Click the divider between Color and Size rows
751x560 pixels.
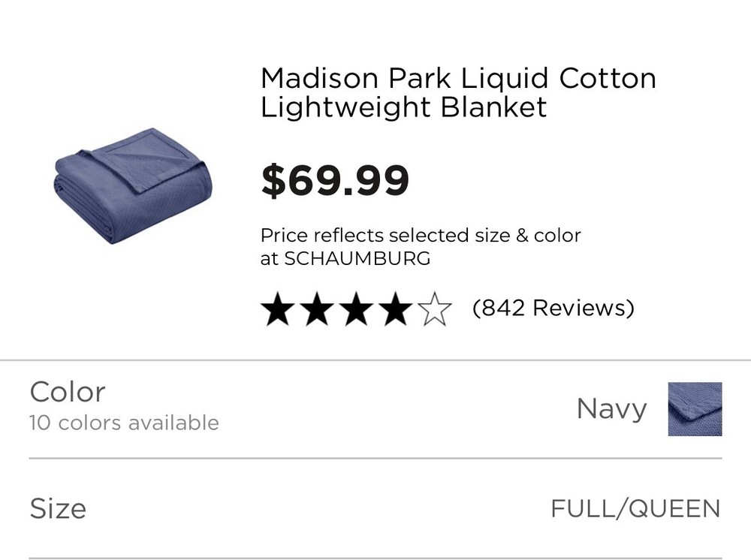tap(375, 458)
